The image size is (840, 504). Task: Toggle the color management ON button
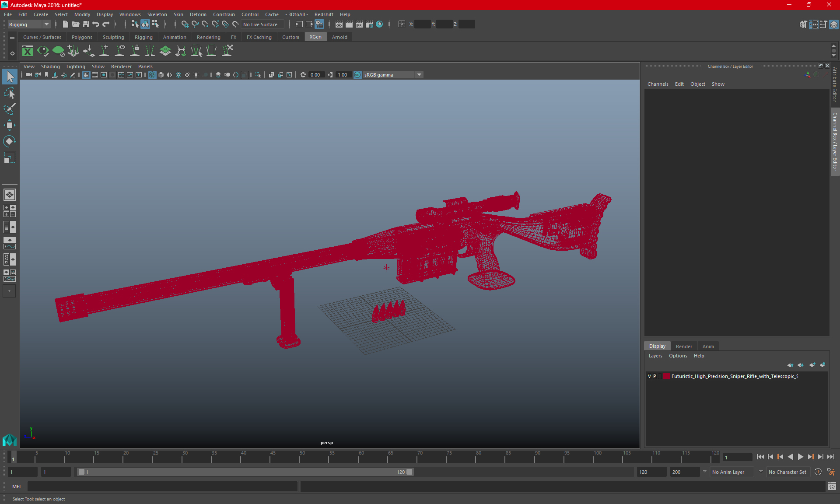(357, 75)
